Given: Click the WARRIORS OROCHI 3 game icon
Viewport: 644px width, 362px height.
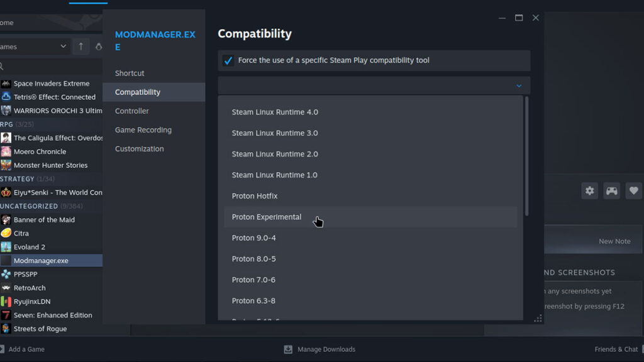Looking at the screenshot, I should (6, 111).
